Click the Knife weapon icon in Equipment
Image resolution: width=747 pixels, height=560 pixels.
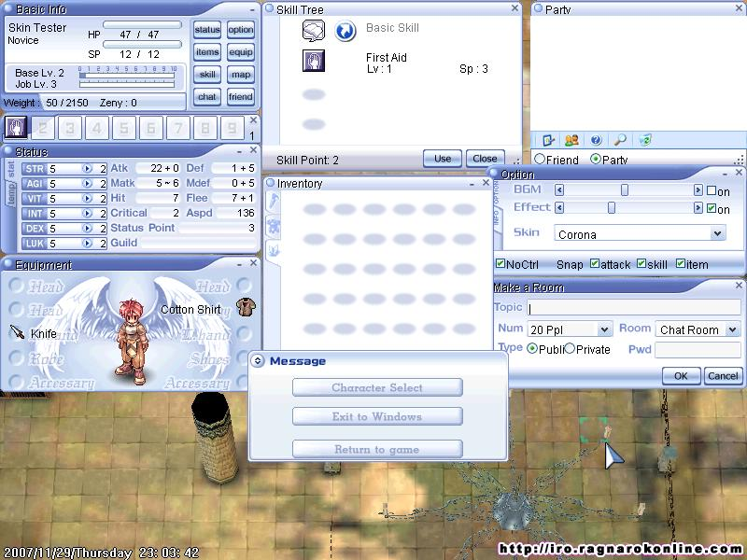pyautogui.click(x=17, y=332)
